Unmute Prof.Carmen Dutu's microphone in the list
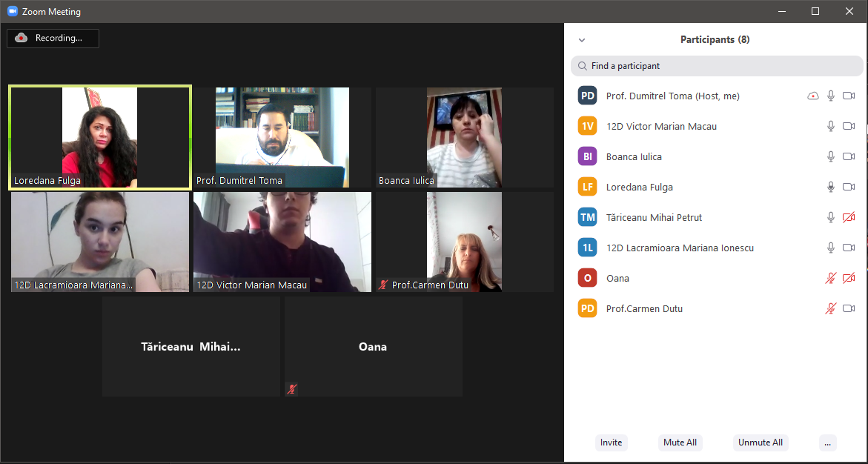 [x=830, y=308]
